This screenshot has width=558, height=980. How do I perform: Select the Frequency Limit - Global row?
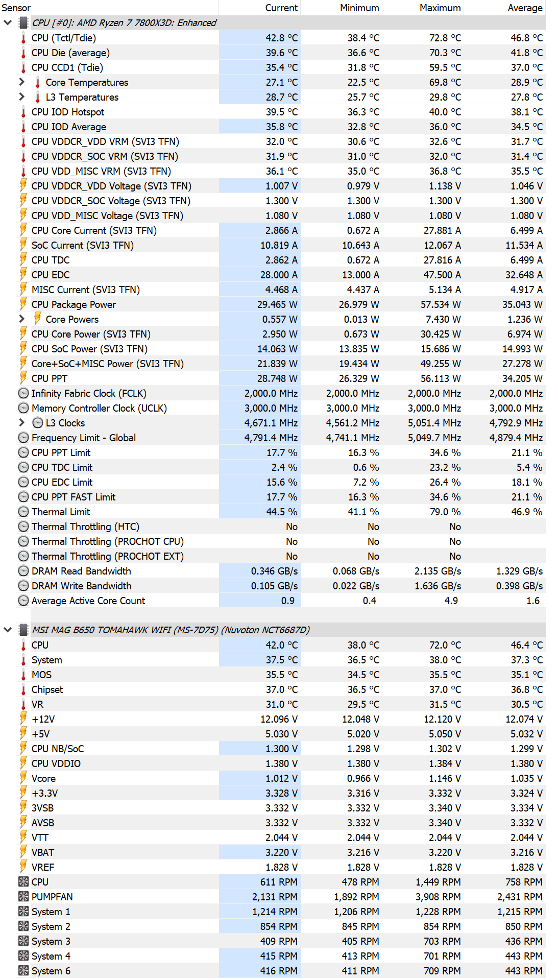coord(273,438)
